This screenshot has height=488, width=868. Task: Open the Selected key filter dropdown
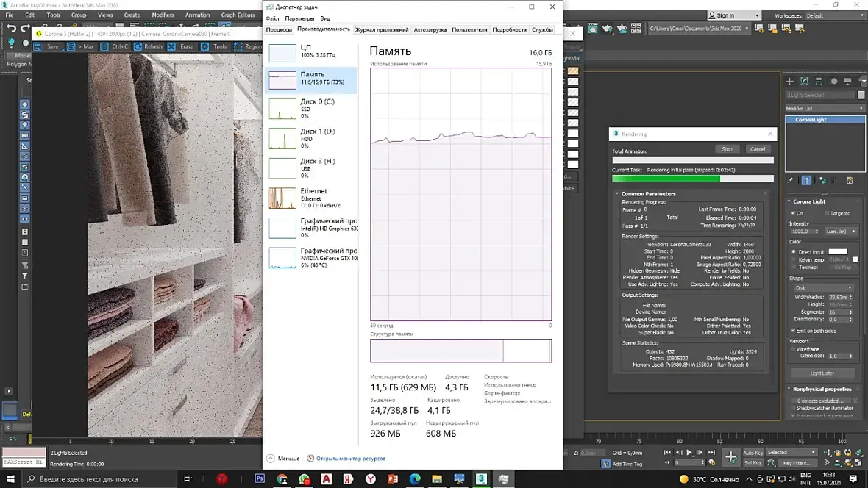click(791, 453)
